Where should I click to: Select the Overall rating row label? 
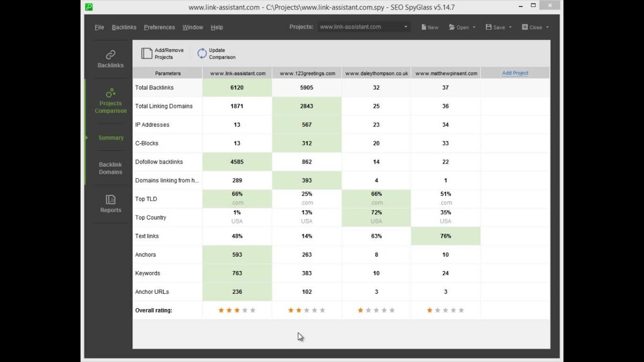[x=153, y=311]
